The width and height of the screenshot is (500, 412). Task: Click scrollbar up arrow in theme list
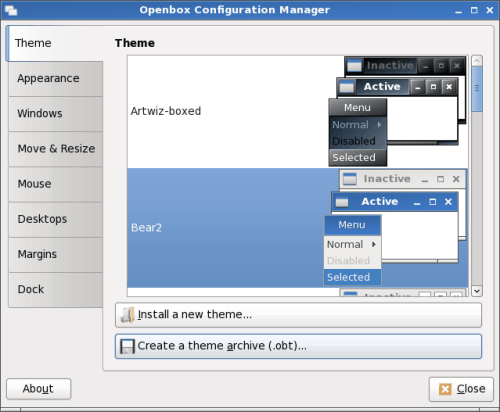tap(477, 61)
